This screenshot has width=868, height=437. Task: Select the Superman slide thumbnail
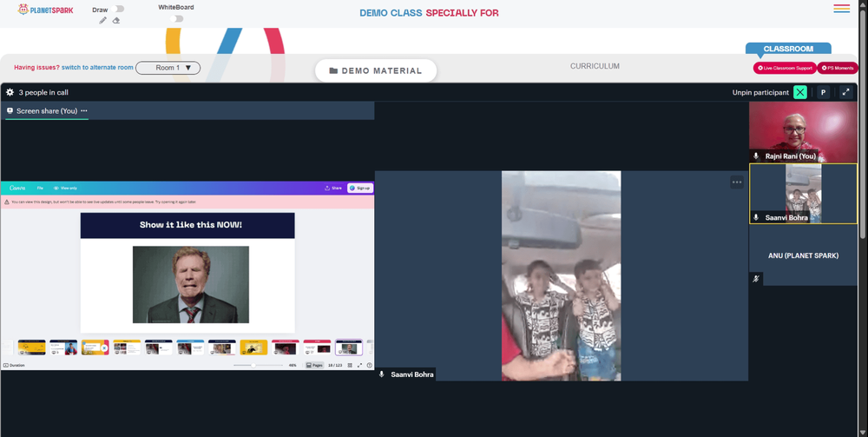(63, 348)
